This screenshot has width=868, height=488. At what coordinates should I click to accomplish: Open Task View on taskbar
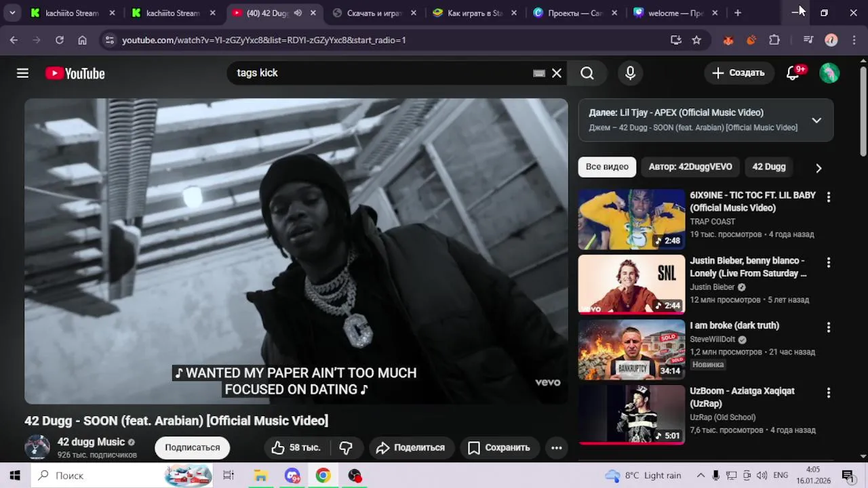pyautogui.click(x=229, y=475)
